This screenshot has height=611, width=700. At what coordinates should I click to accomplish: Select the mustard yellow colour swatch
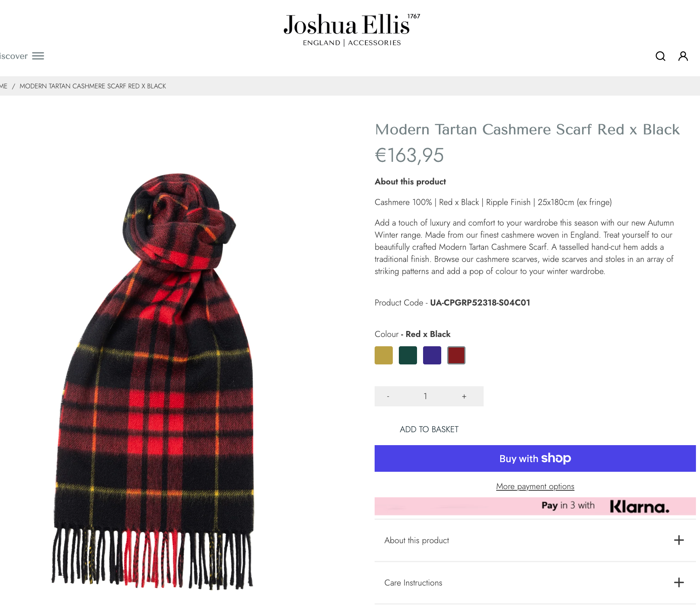tap(384, 355)
